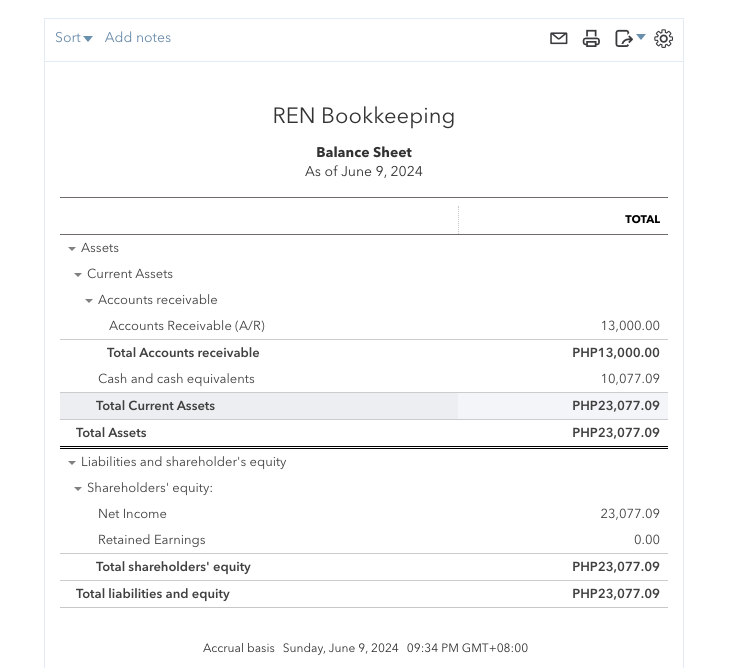This screenshot has width=739, height=668.
Task: Click the TOTAL column header
Action: click(642, 219)
